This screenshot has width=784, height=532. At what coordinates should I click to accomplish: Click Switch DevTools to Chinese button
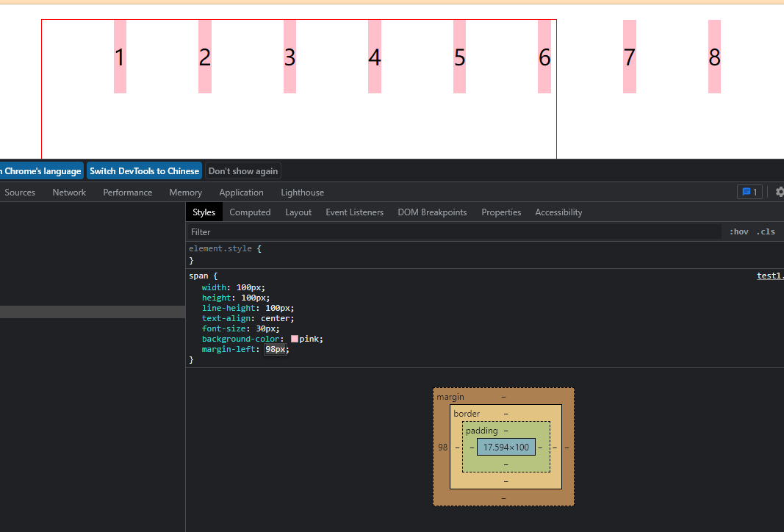145,171
